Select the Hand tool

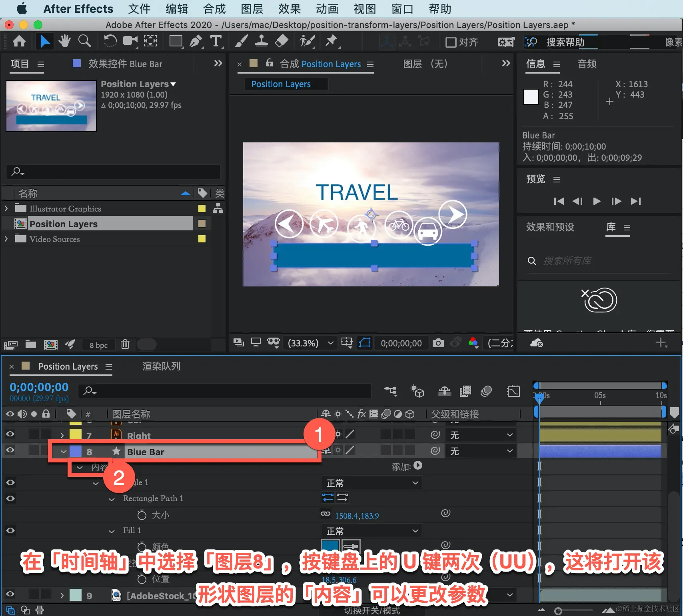pyautogui.click(x=64, y=41)
